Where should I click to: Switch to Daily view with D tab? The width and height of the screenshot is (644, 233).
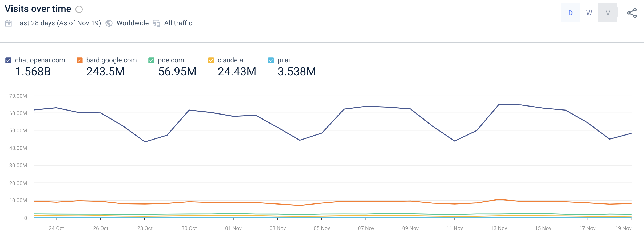(x=570, y=13)
